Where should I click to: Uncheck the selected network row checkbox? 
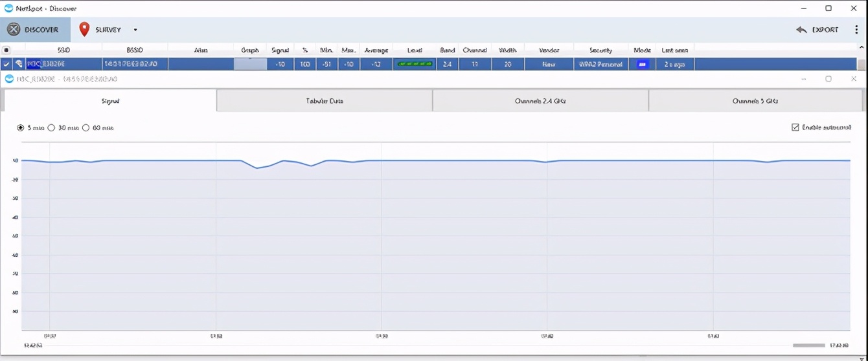click(x=6, y=64)
